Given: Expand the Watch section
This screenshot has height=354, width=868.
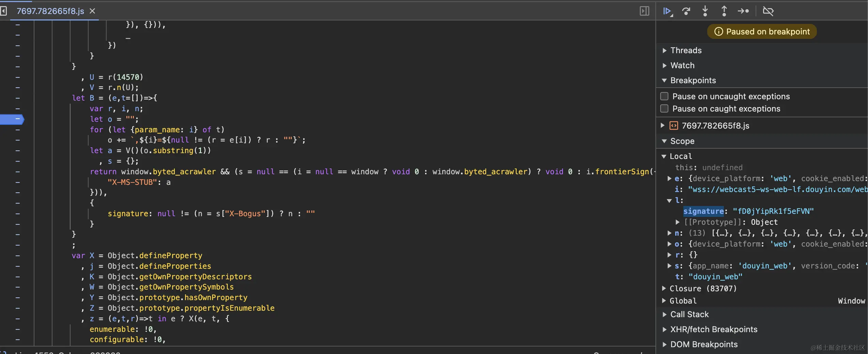Looking at the screenshot, I should pos(665,65).
